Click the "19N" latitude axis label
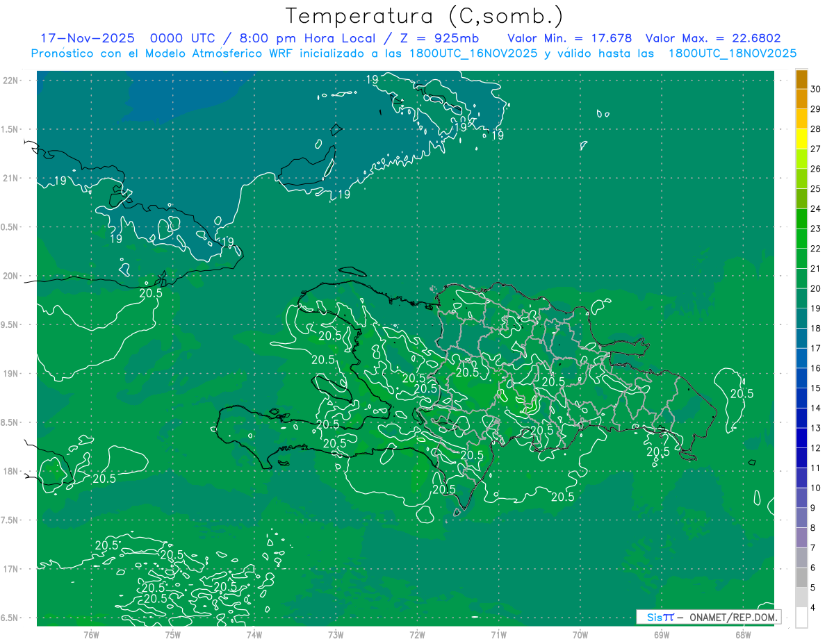Screen dimensions: 834x644 pyautogui.click(x=12, y=374)
